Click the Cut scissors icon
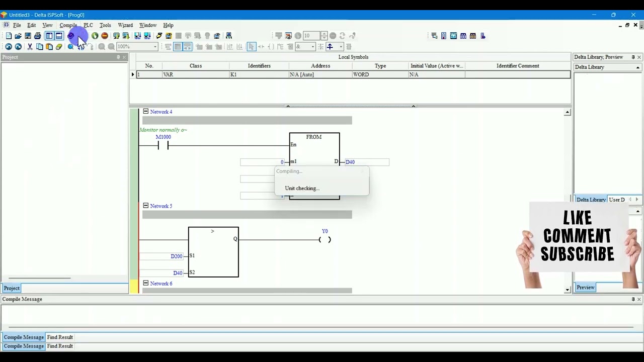Image resolution: width=644 pixels, height=362 pixels. pyautogui.click(x=30, y=47)
